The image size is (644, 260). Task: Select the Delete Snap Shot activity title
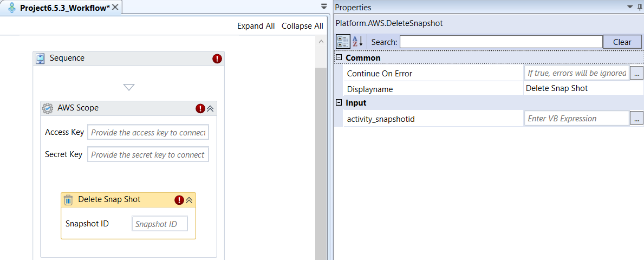pos(109,199)
